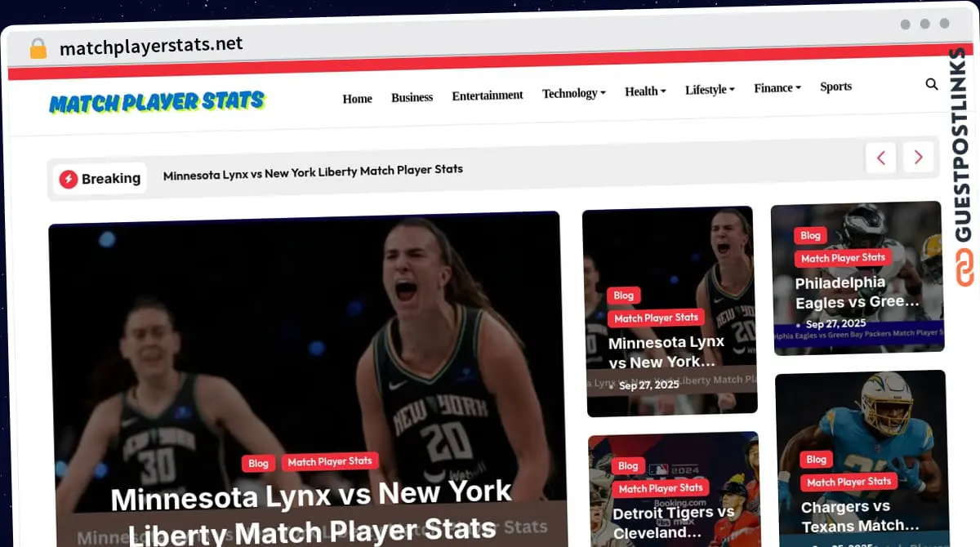Viewport: 980px width, 547px height.
Task: Open the Sports menu item
Action: (835, 87)
